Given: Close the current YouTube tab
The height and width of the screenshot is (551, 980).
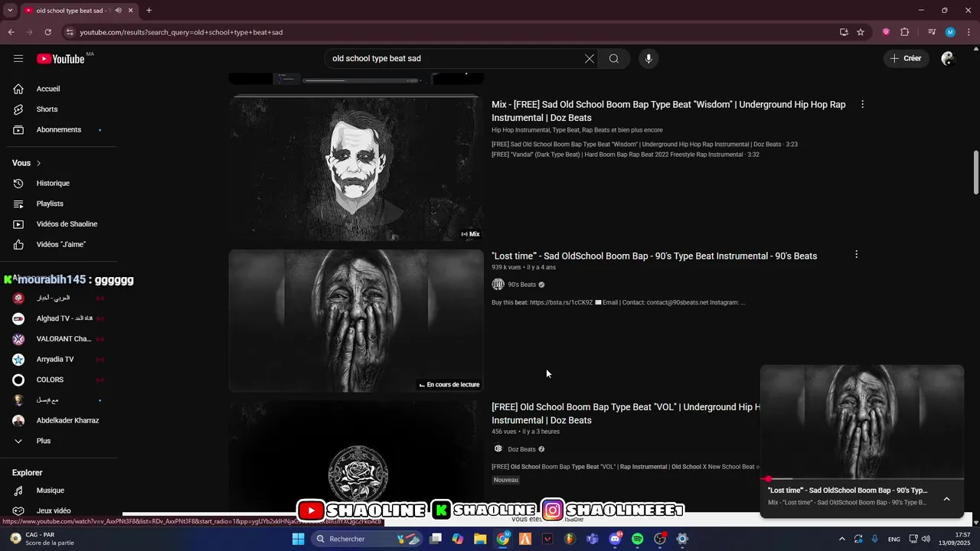Looking at the screenshot, I should 131,11.
